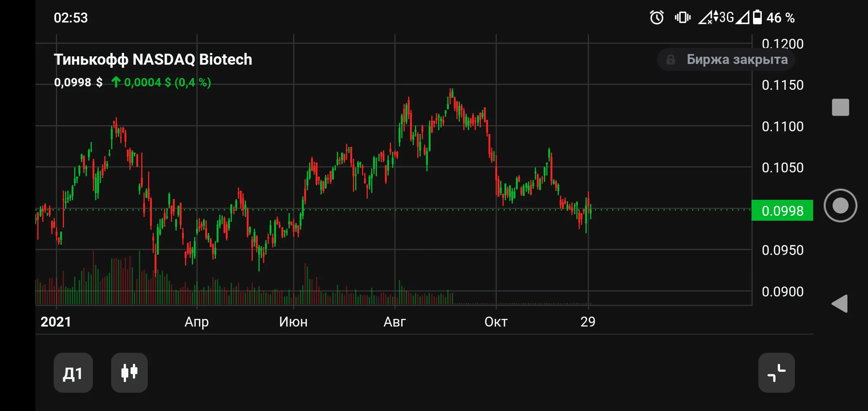Tap the Июн date axis label
This screenshot has height=411, width=868.
click(293, 322)
